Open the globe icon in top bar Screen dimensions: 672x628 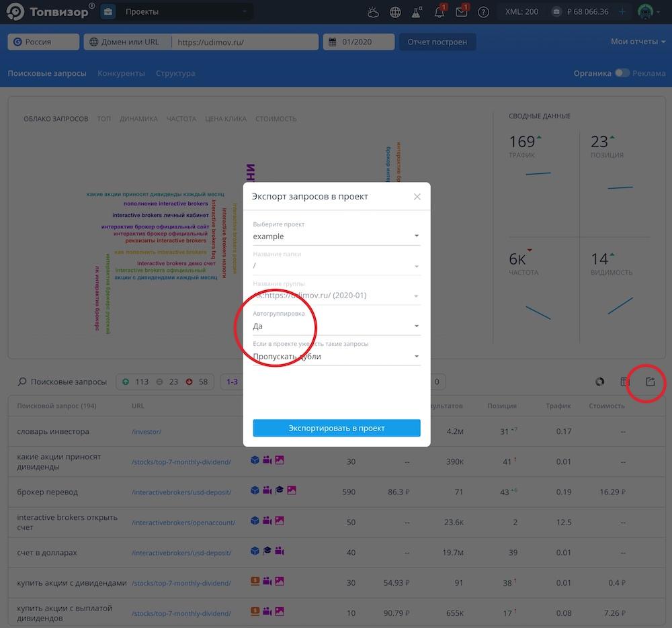tap(395, 12)
